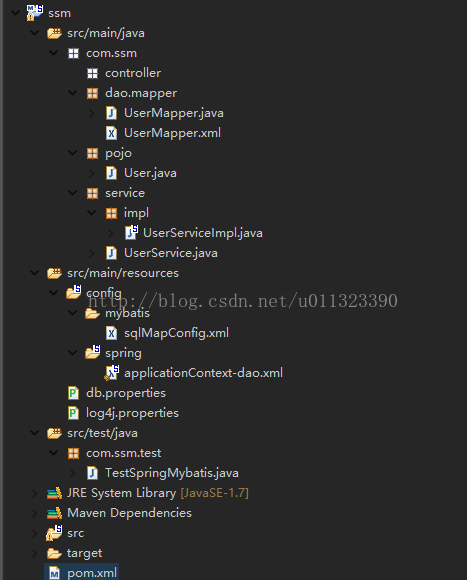Collapse the mybatis folder
This screenshot has width=467, height=580.
(73, 313)
